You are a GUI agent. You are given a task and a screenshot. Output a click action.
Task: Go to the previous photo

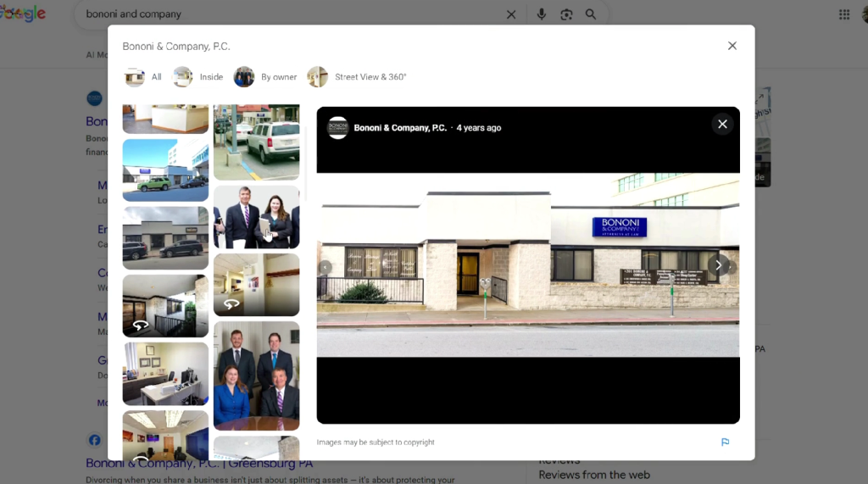pos(325,268)
